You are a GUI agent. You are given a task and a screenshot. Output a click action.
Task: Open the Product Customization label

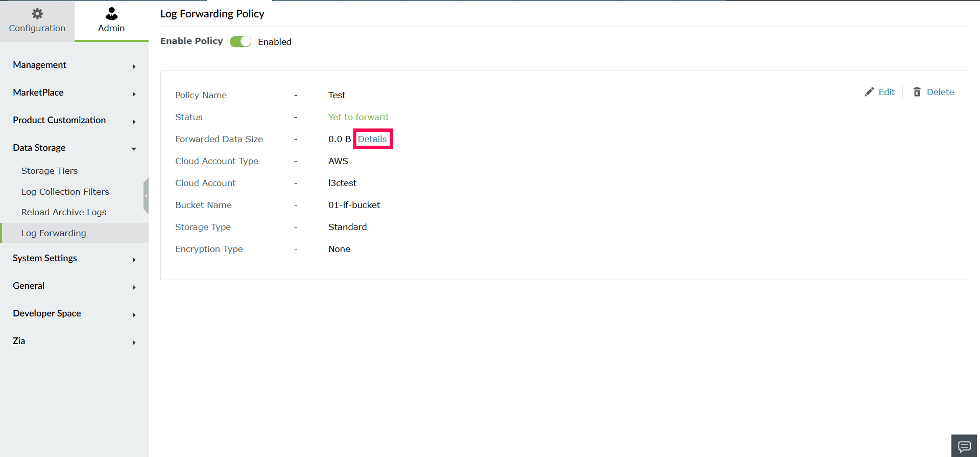(x=59, y=120)
